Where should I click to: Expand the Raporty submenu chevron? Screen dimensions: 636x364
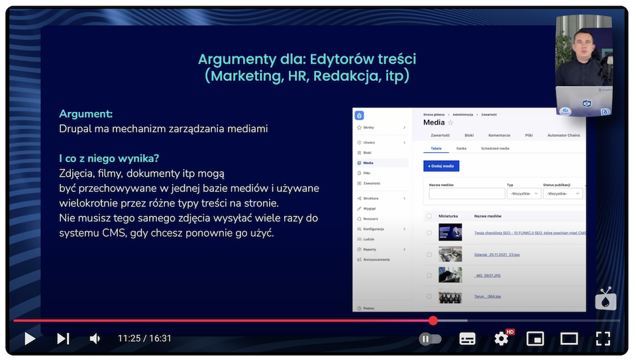point(404,250)
